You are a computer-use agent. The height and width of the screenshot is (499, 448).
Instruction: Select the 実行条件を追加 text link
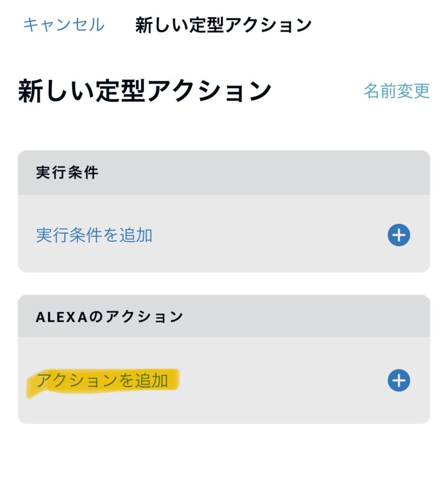coord(94,235)
